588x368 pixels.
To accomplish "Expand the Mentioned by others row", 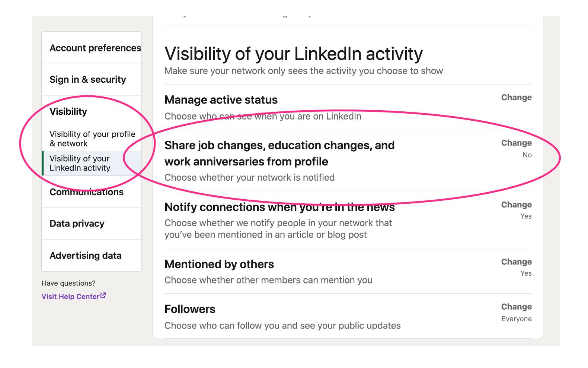I will pos(348,271).
